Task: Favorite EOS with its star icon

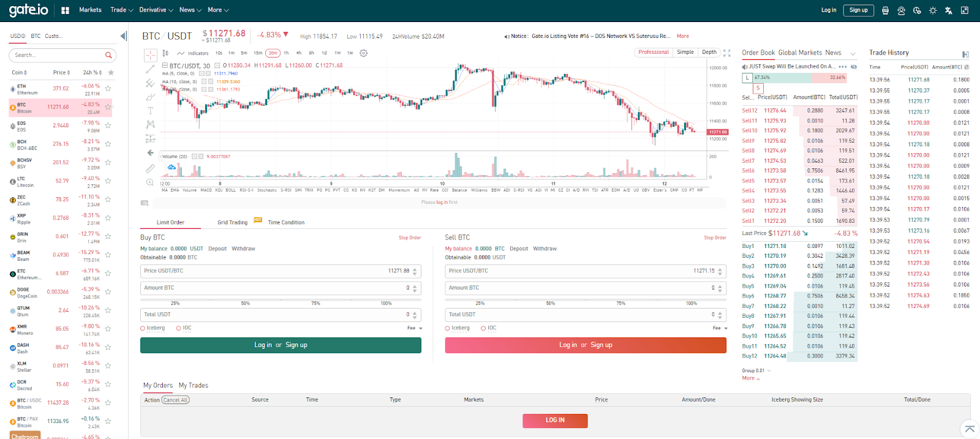Action: point(108,126)
